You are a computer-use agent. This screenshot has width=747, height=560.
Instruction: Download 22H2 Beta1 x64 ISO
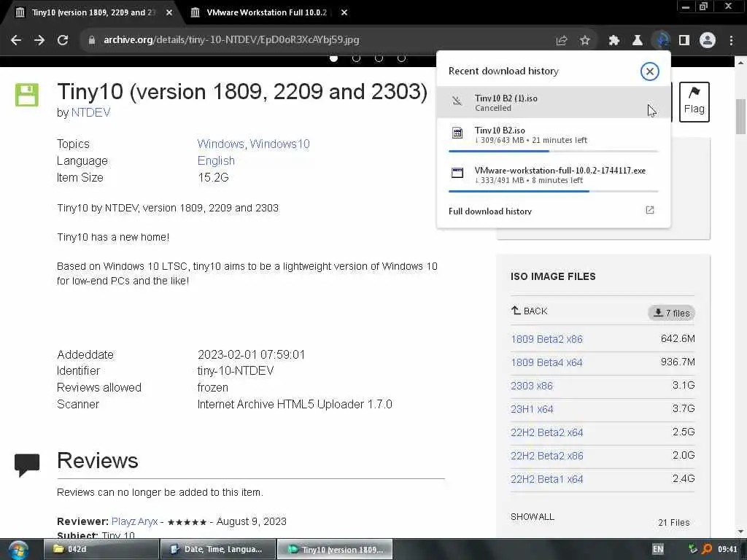pyautogui.click(x=547, y=479)
